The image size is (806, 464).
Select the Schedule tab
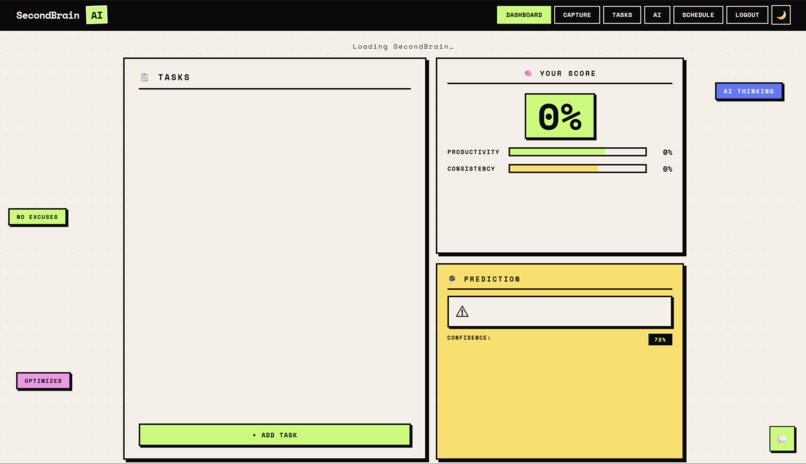tap(698, 15)
